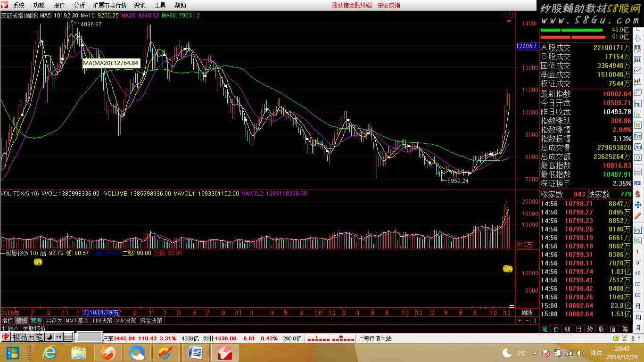Click the Fin icon in right toolbar
Screen dimensions: 644x362
pos(638,103)
